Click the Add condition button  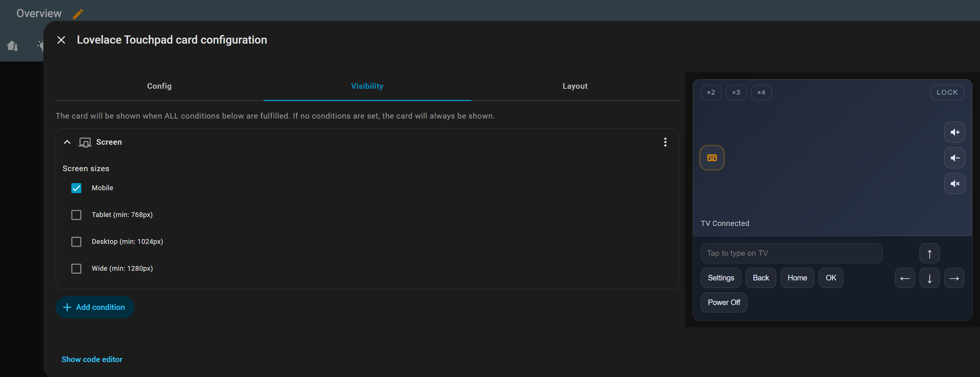pos(95,307)
